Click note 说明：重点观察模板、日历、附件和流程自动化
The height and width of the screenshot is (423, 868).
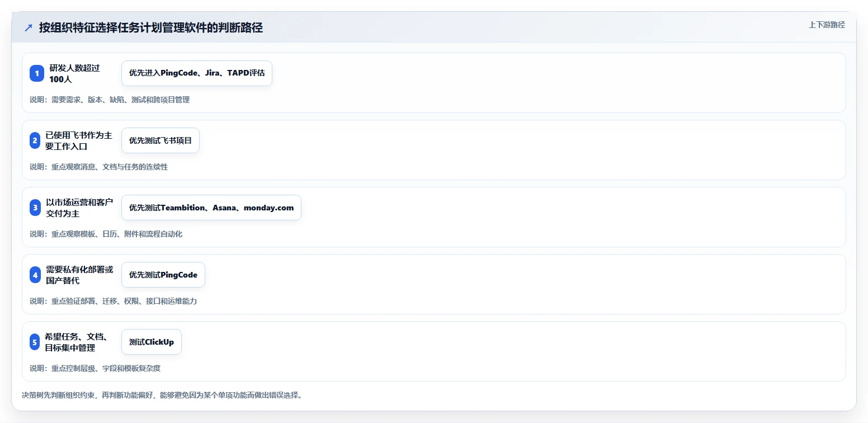[x=106, y=234]
